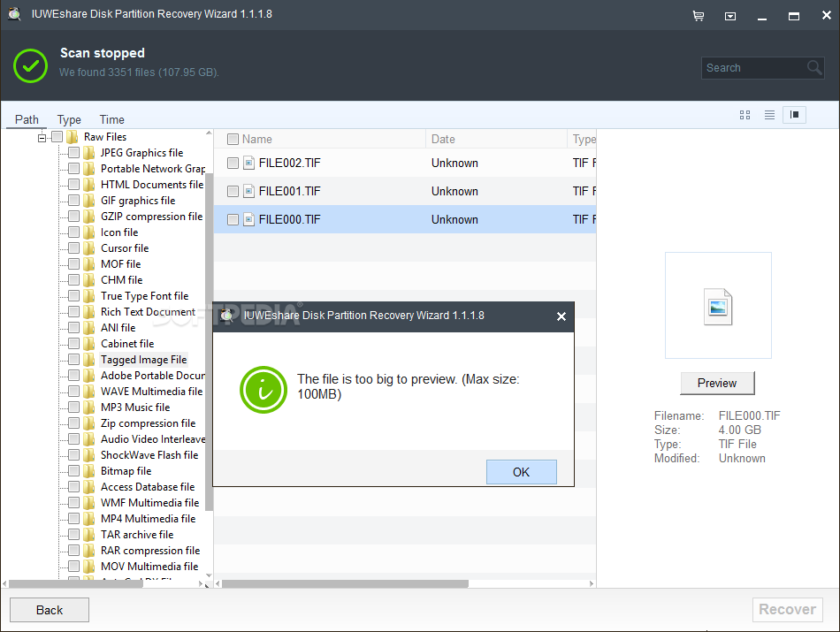Switch to thumbnail grid view
Screen dimensions: 840x632
pyautogui.click(x=745, y=115)
